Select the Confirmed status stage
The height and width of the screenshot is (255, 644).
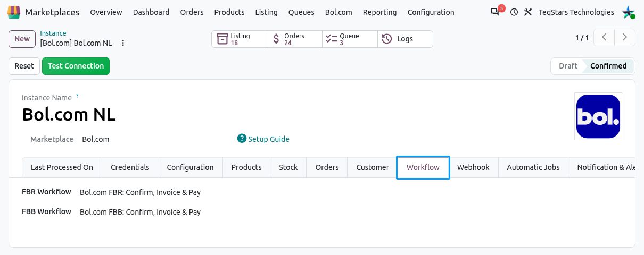point(608,66)
